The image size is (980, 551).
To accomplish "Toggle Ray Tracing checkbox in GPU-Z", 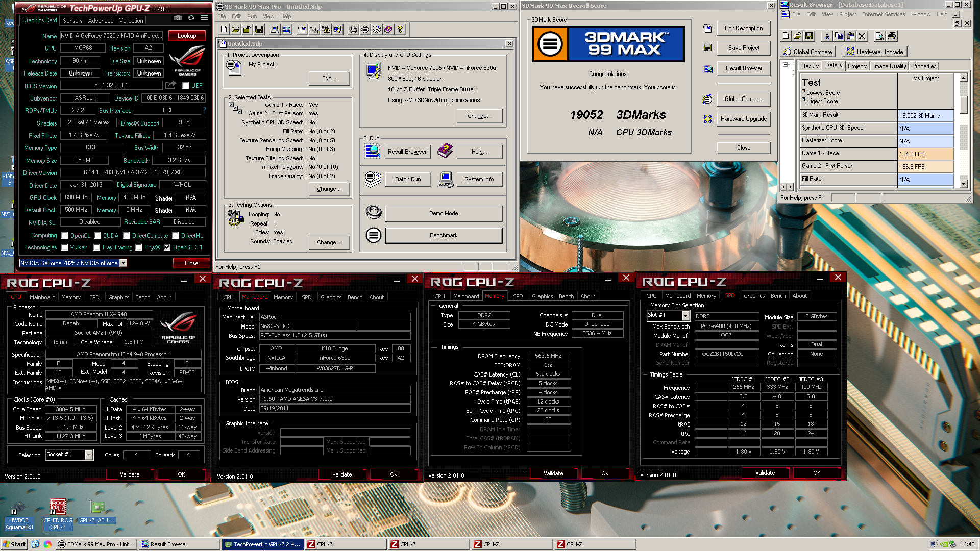I will (97, 247).
